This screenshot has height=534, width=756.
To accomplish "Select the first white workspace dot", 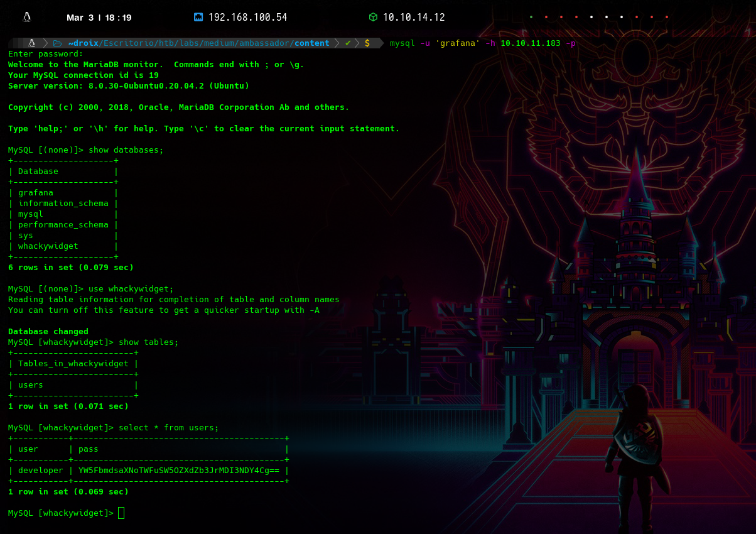I will click(591, 18).
